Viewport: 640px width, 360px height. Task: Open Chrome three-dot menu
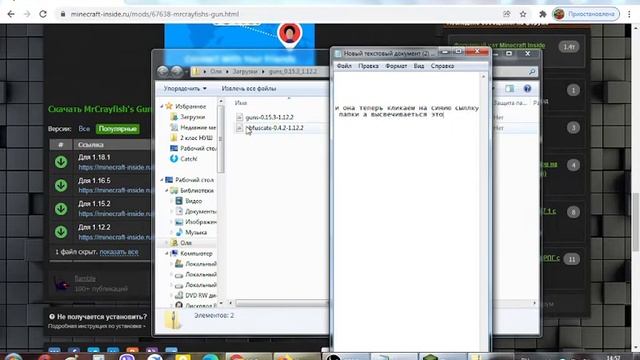tap(629, 14)
